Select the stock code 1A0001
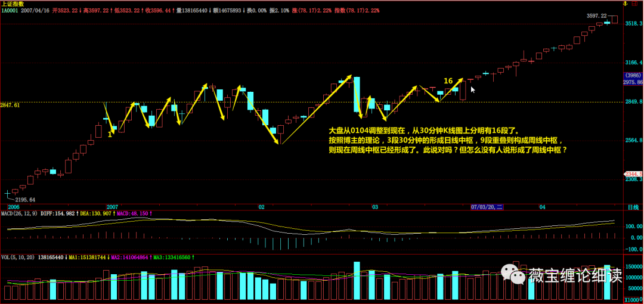Image resolution: width=644 pixels, height=304 pixels. coord(9,10)
